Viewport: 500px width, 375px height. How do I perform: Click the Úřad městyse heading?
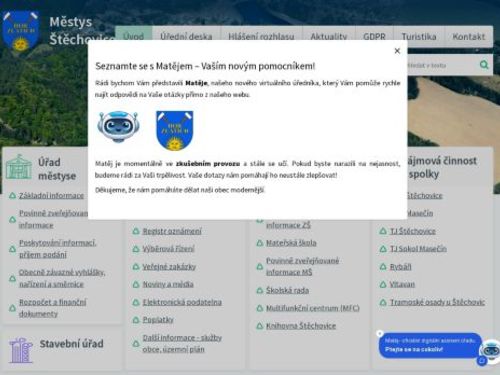pyautogui.click(x=57, y=169)
